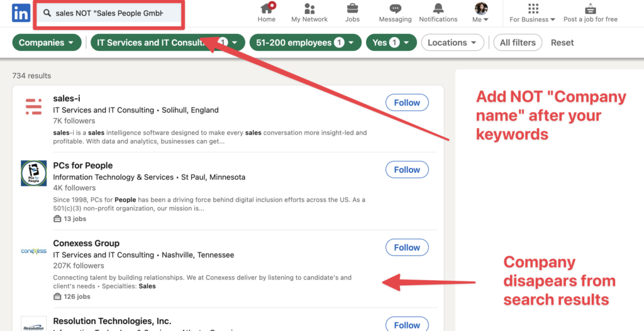Open the Yes filter dropdown

click(x=391, y=43)
